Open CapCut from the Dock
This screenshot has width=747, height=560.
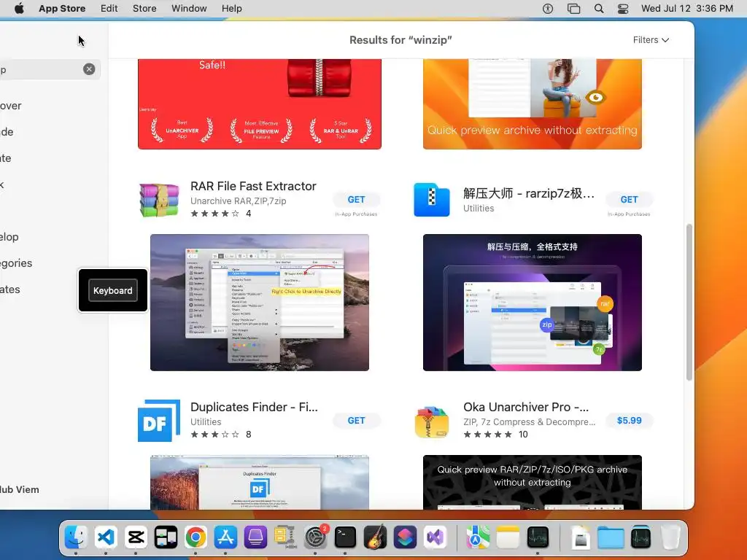(136, 537)
